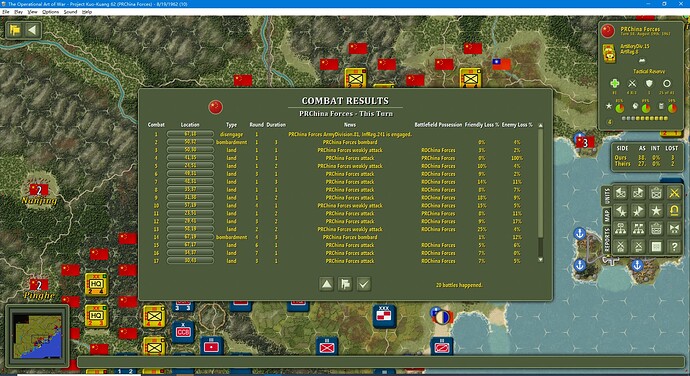
Task: Click the horseshoe-shaped yellow icon in units panel
Action: (x=674, y=211)
